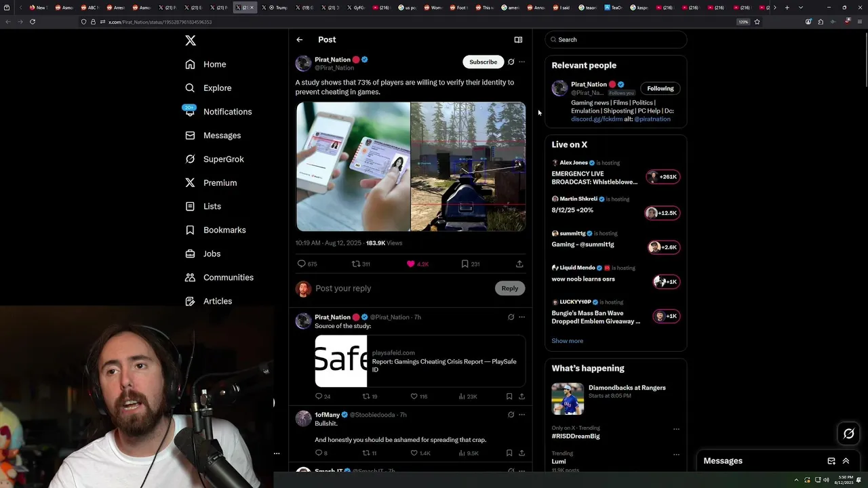Viewport: 868px width, 488px height.
Task: Click the back arrow beside Post
Action: (299, 39)
